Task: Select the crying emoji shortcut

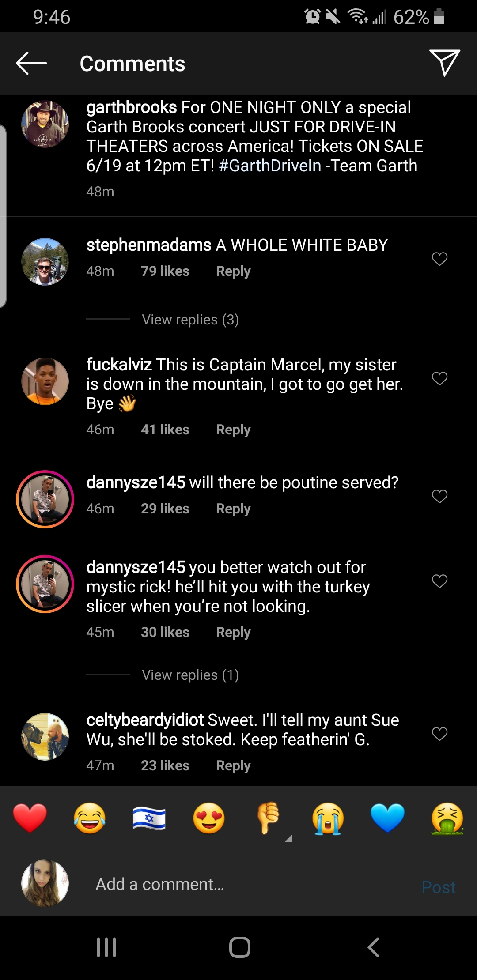Action: click(328, 818)
